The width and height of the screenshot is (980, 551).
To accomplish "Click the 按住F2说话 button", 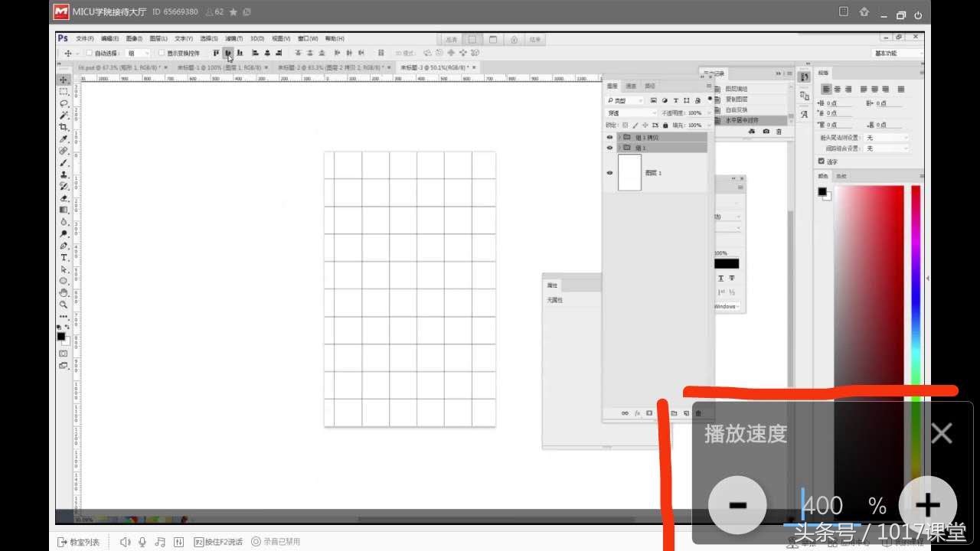I will click(218, 542).
